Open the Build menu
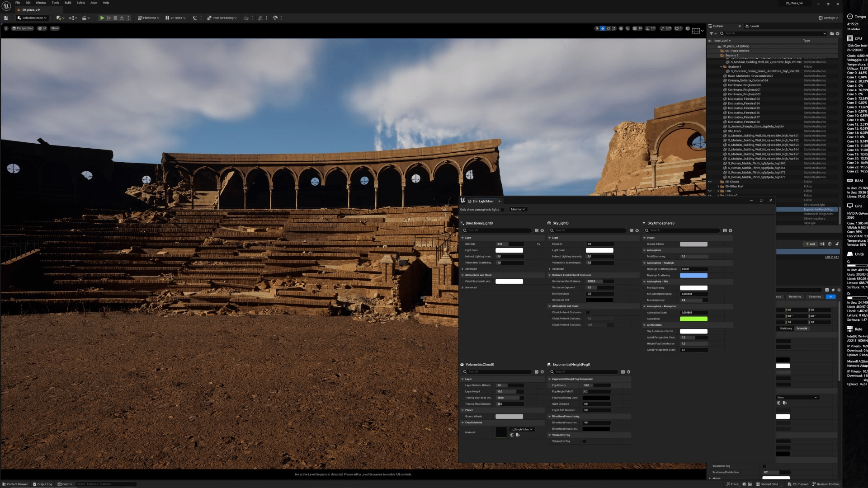The width and height of the screenshot is (868, 488). 67,3
